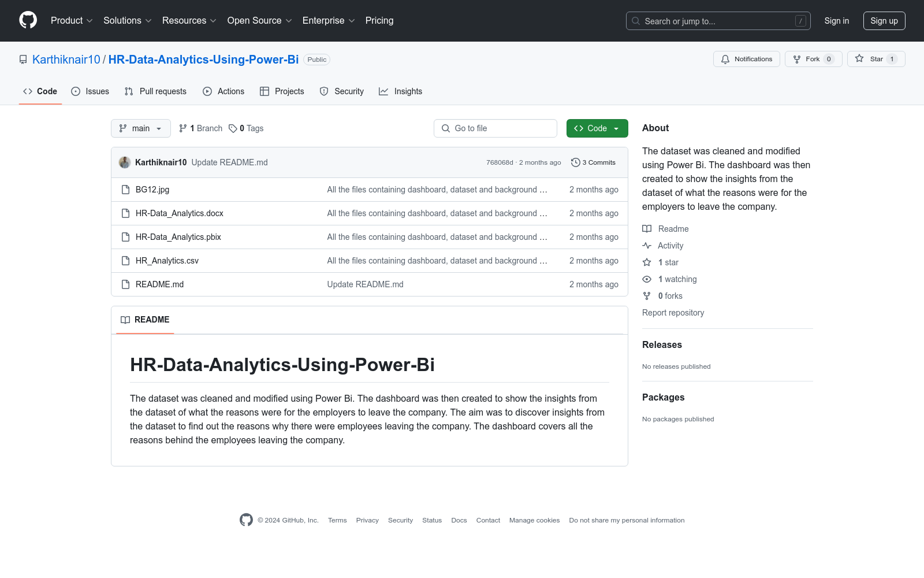Click the eye icon beside 1 watching
This screenshot has height=578, width=924.
pos(647,279)
